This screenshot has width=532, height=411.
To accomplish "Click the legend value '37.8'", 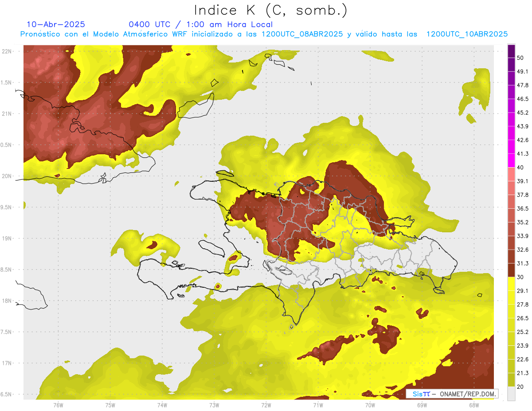I will (523, 195).
